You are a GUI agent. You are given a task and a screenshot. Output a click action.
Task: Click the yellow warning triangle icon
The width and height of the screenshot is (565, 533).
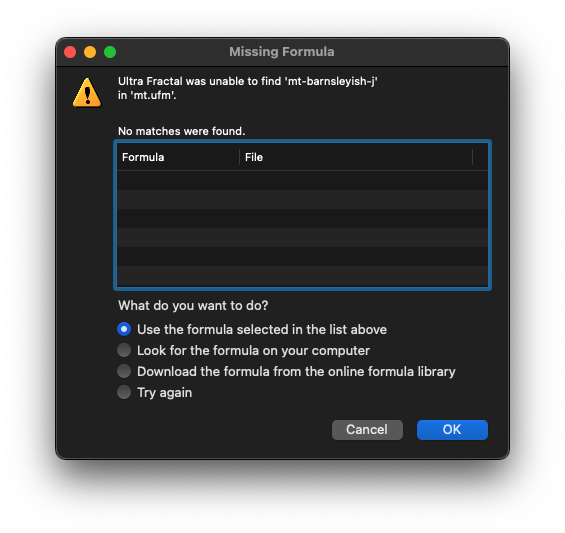87,93
